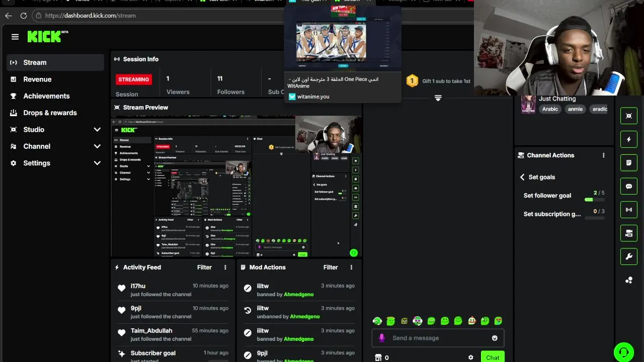Viewport: 644px width, 362px height.
Task: Insert the first green headset emote
Action: tap(377, 321)
